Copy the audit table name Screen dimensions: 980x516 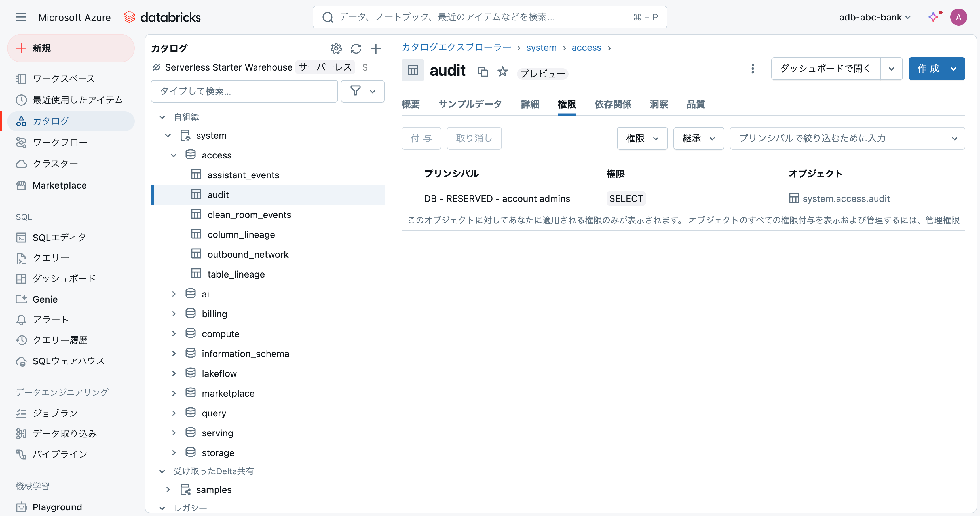click(x=482, y=71)
